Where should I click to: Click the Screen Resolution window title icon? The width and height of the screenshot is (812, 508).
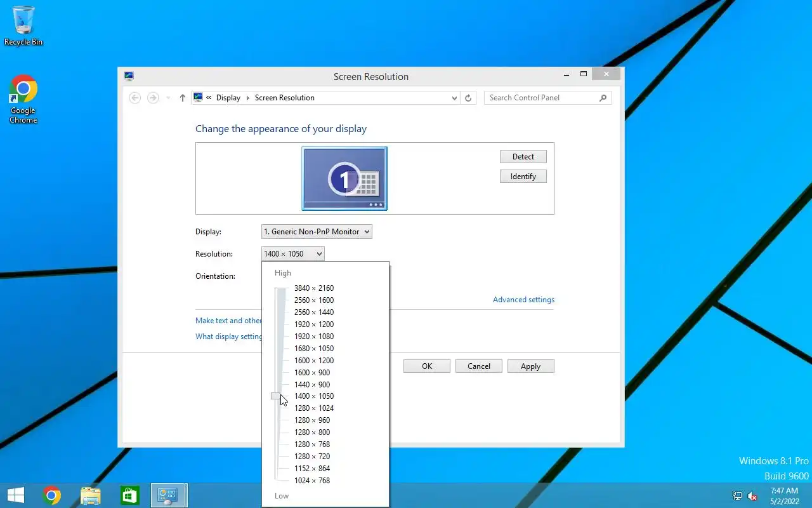point(129,76)
